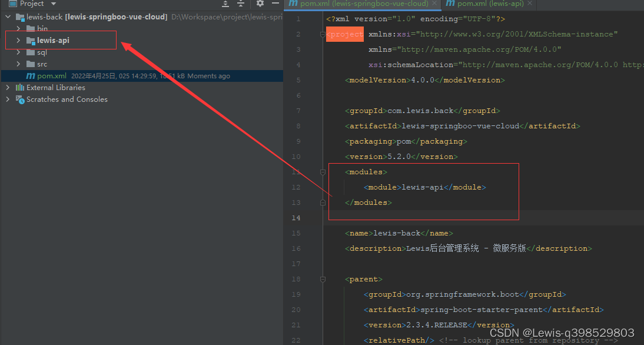Close the pom.xml (lewis-api) editor tab
Image resolution: width=644 pixels, height=345 pixels.
pos(530,4)
